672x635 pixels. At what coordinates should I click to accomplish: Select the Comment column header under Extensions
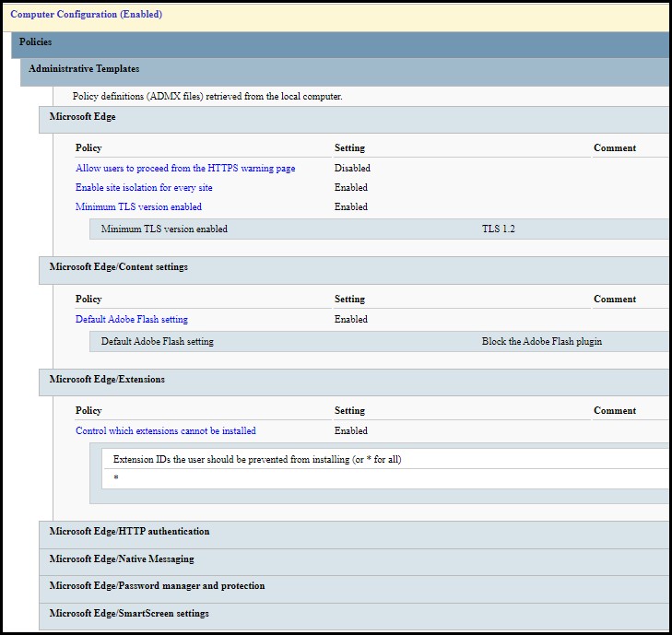(x=615, y=410)
